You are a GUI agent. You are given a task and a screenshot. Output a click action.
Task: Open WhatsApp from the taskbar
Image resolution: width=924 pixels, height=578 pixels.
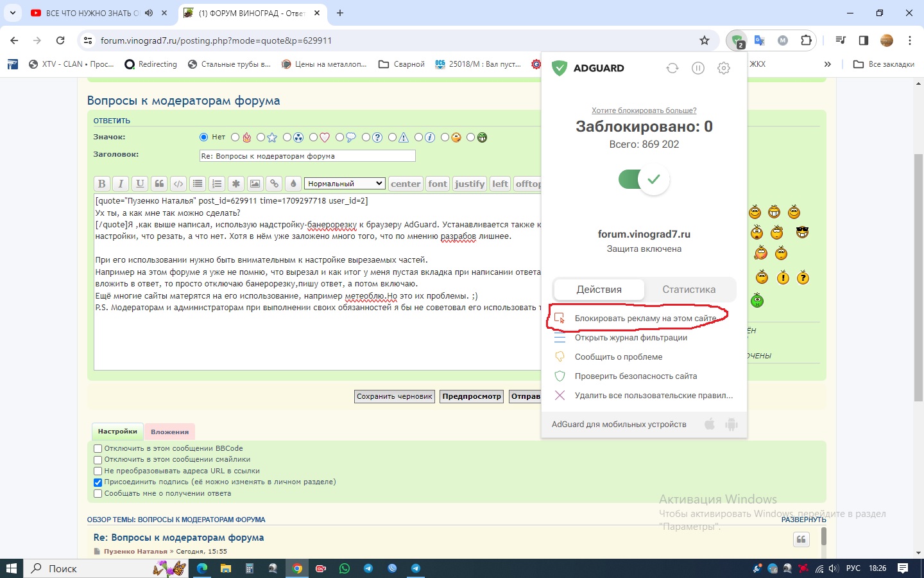click(345, 568)
